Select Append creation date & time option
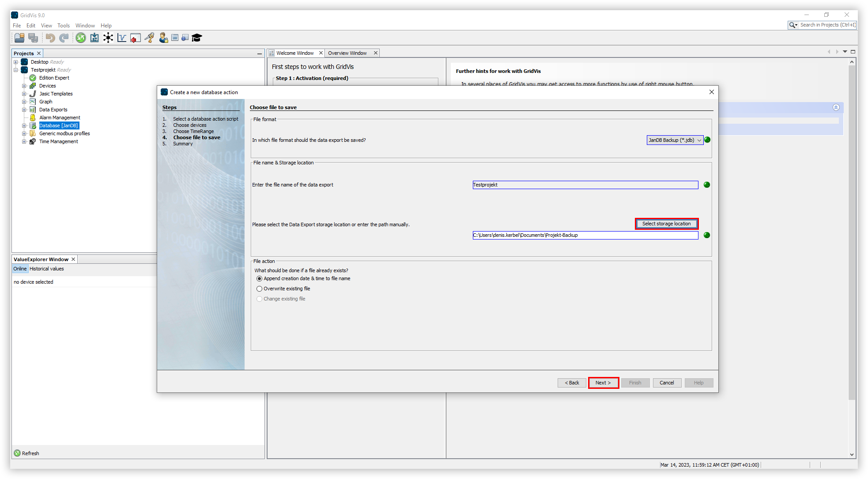The image size is (868, 479). click(260, 279)
